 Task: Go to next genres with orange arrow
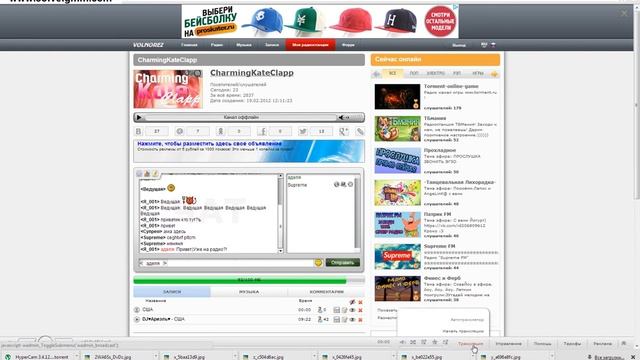[x=494, y=74]
